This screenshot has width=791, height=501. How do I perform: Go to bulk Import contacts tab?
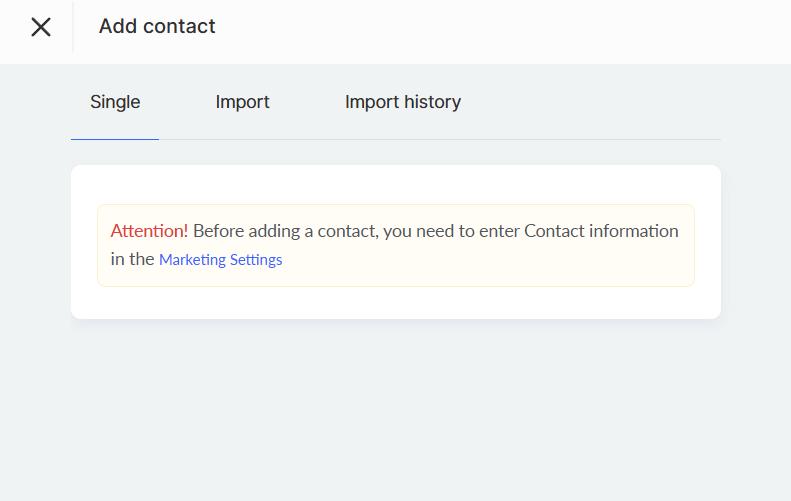coord(242,102)
